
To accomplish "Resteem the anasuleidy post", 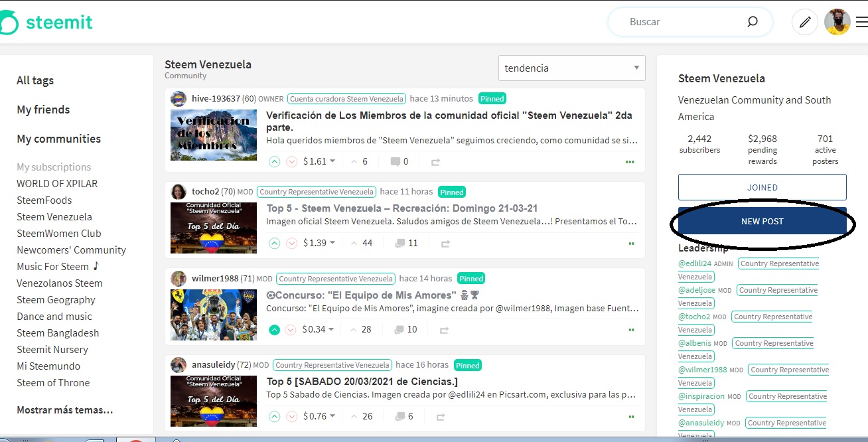I will 440,417.
